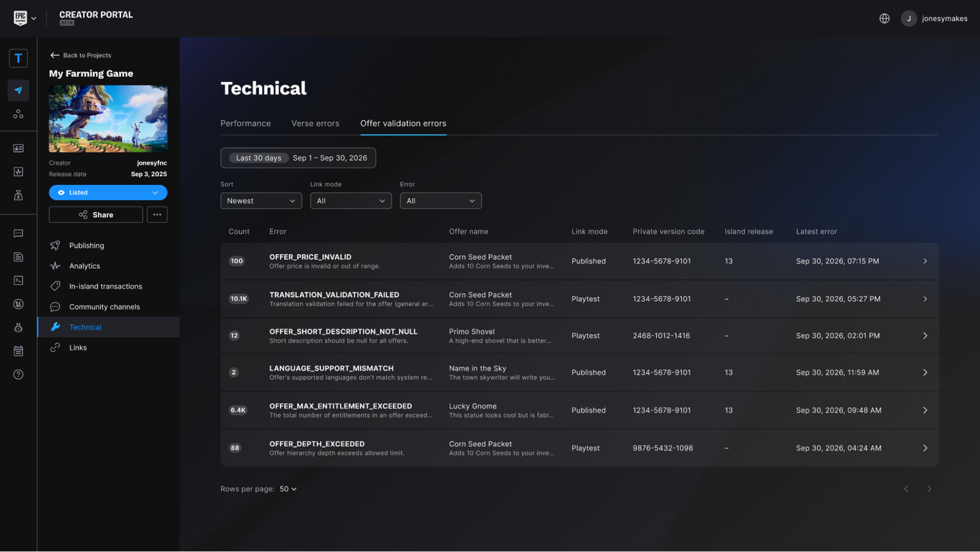The width and height of the screenshot is (980, 552).
Task: Click version code 9876-5432-1098
Action: (663, 448)
